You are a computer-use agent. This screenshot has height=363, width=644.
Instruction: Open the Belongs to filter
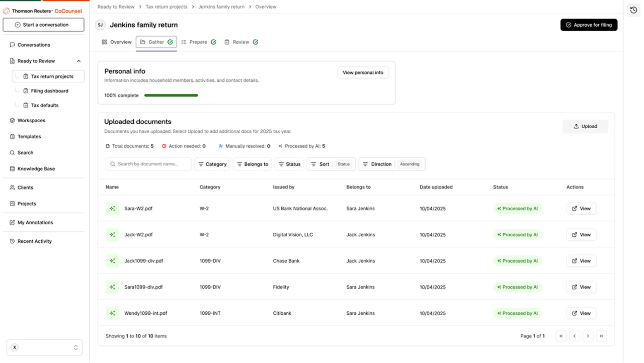(252, 164)
